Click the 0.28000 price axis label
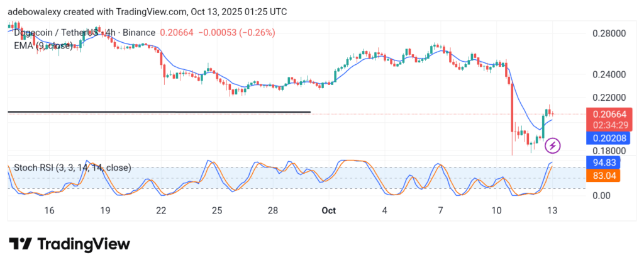The image size is (644, 267). (x=609, y=33)
